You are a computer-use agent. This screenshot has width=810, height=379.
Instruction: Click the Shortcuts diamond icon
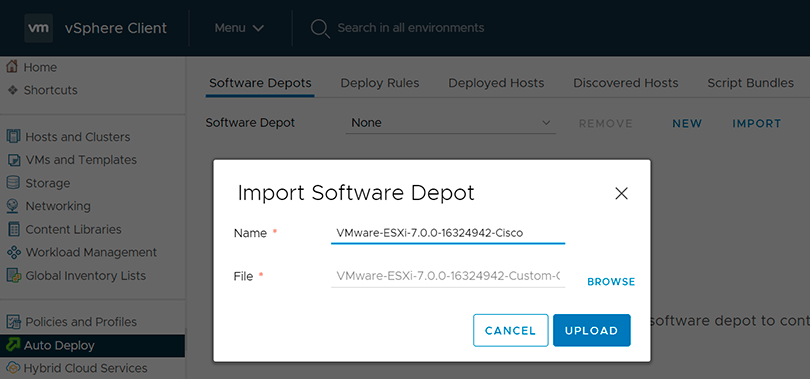tap(13, 90)
